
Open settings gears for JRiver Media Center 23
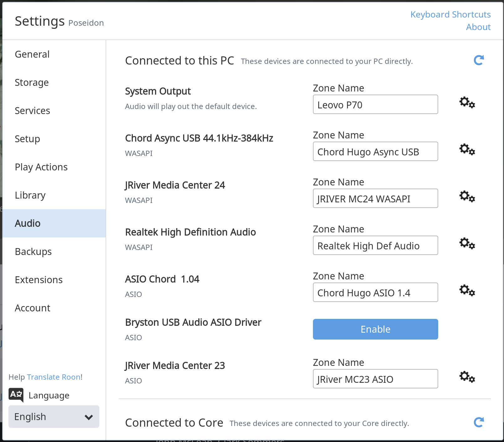point(467,377)
